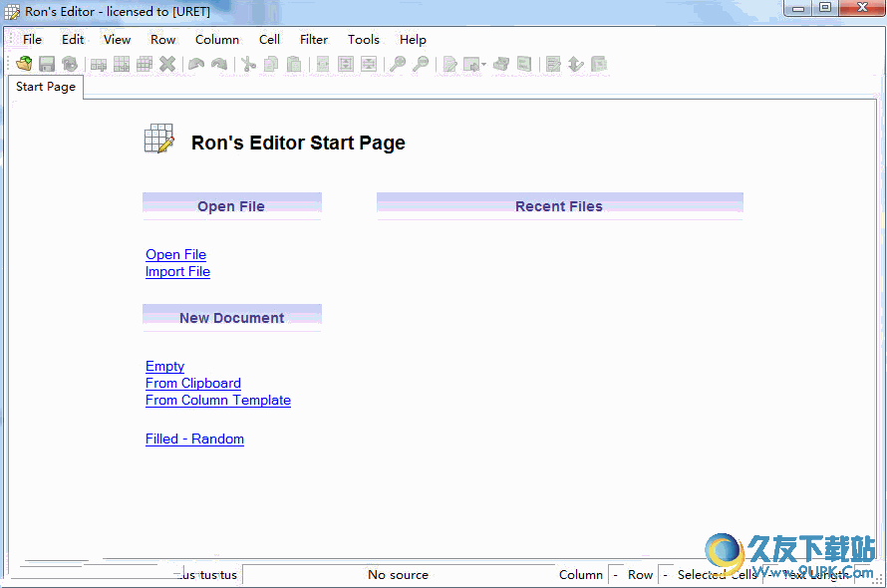This screenshot has height=588, width=887.
Task: Click the Open File section header
Action: click(x=232, y=206)
